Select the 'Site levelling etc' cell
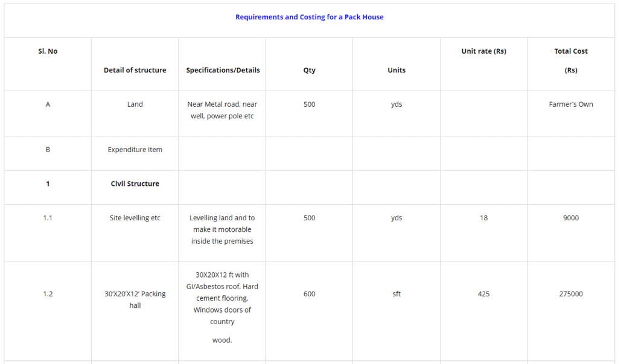 [135, 218]
